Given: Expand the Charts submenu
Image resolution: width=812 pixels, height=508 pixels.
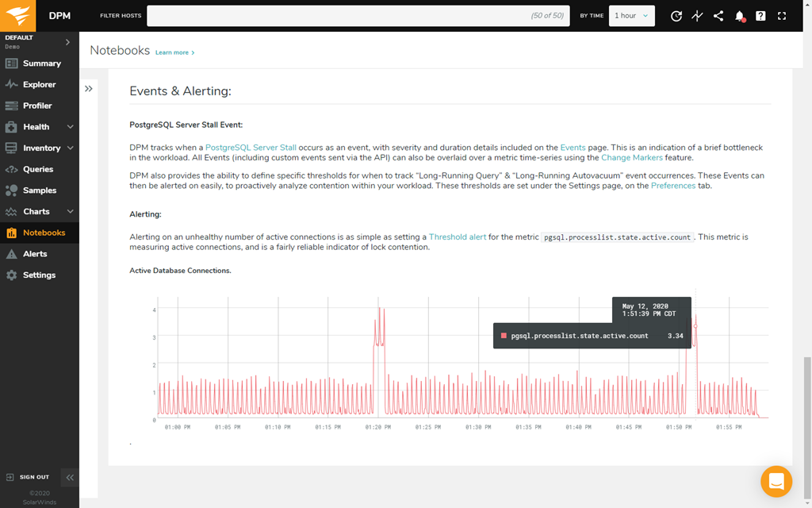Looking at the screenshot, I should 70,212.
